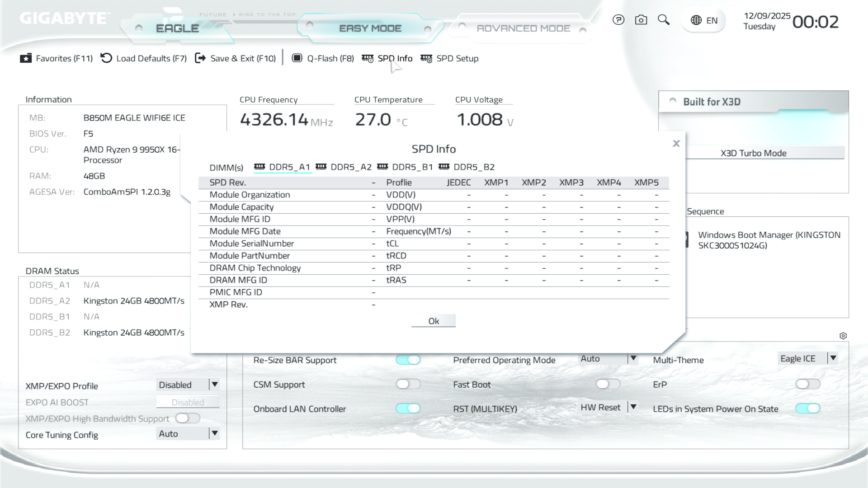Toggle Re-Size BAR Support switch
Image resolution: width=868 pixels, height=488 pixels.
click(408, 360)
